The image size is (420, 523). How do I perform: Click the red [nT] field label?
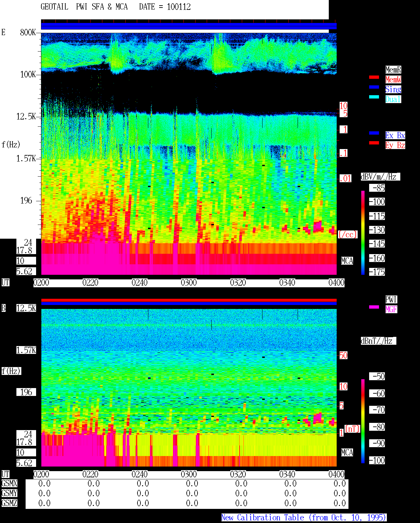click(352, 429)
